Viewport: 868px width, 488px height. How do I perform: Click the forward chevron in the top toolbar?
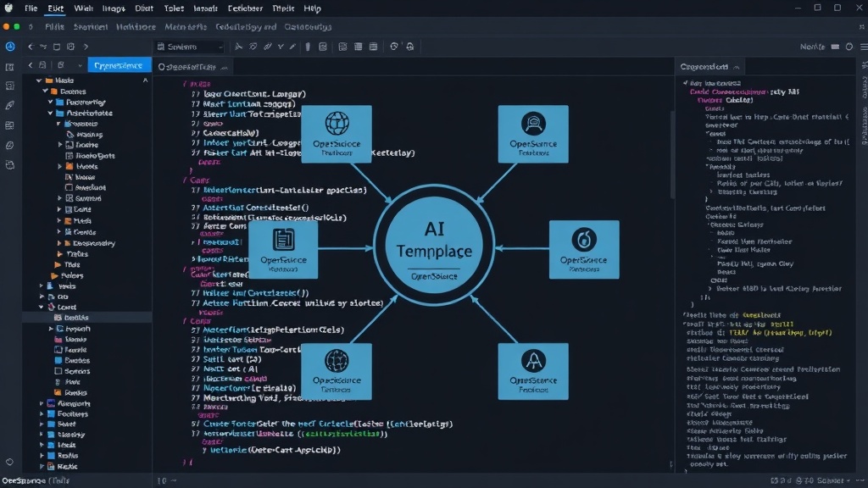[x=86, y=47]
